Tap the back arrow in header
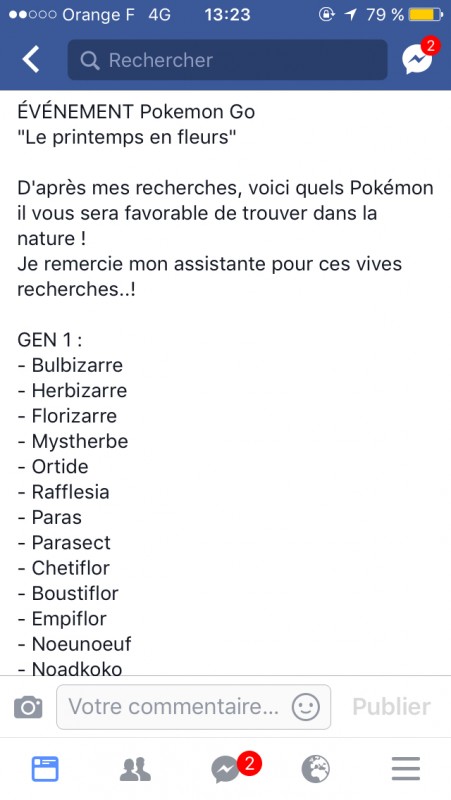 (x=31, y=60)
